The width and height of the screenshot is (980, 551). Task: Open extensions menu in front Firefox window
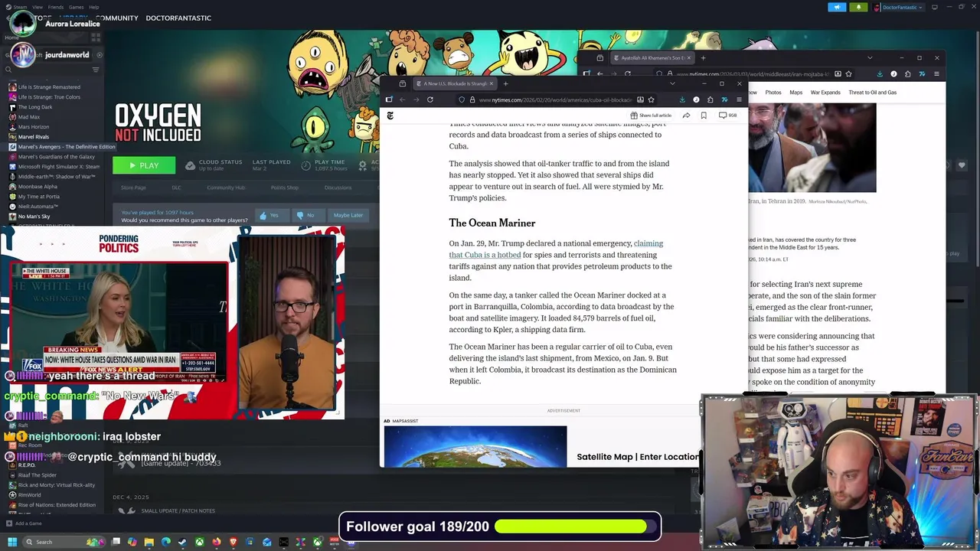[x=710, y=99]
